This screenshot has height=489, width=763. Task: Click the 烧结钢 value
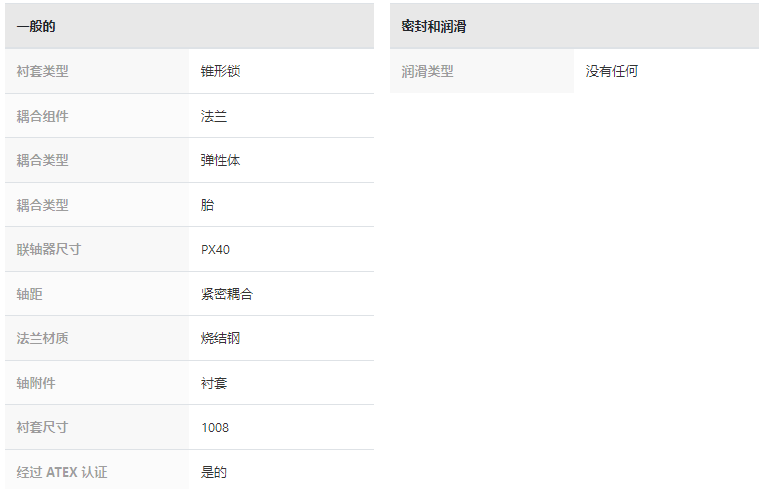pyautogui.click(x=220, y=338)
